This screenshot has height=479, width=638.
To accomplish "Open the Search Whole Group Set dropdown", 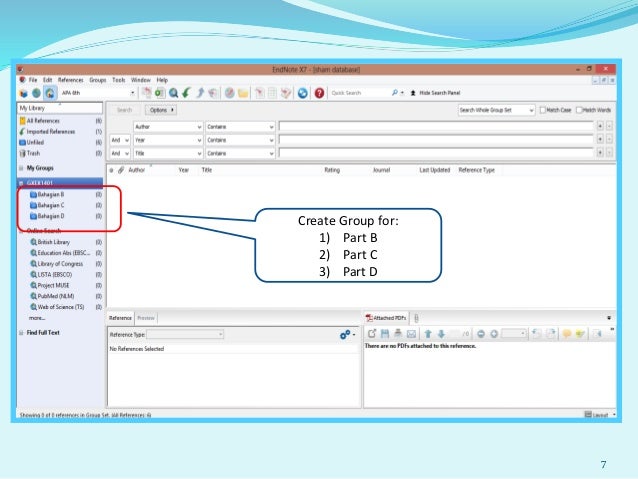I will (496, 110).
